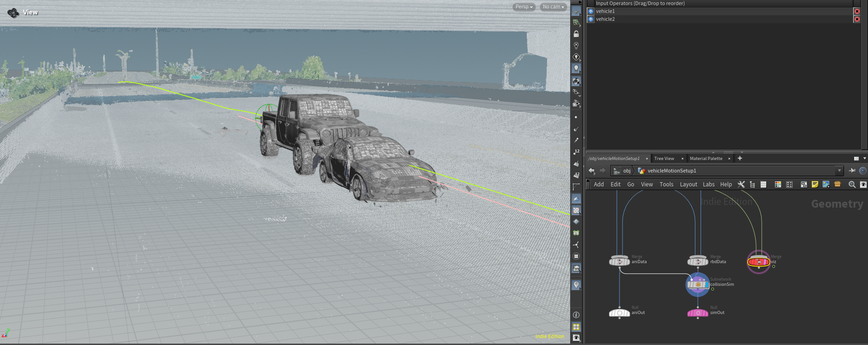Navigate forward in the network editor
The height and width of the screenshot is (345, 868).
coord(602,171)
